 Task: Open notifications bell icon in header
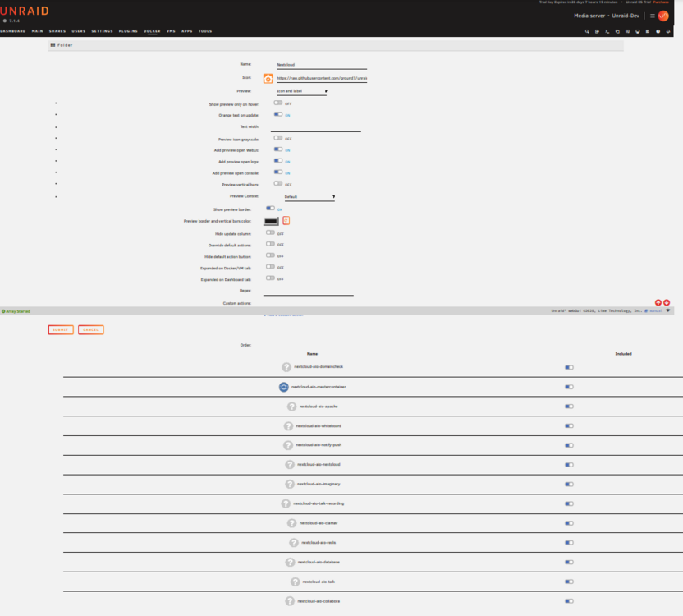coord(668,31)
